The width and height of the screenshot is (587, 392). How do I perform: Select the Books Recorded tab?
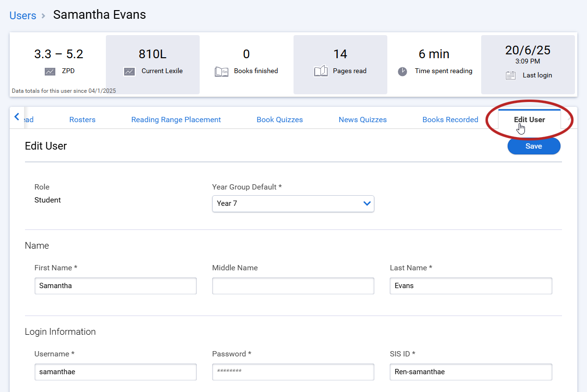coord(450,120)
